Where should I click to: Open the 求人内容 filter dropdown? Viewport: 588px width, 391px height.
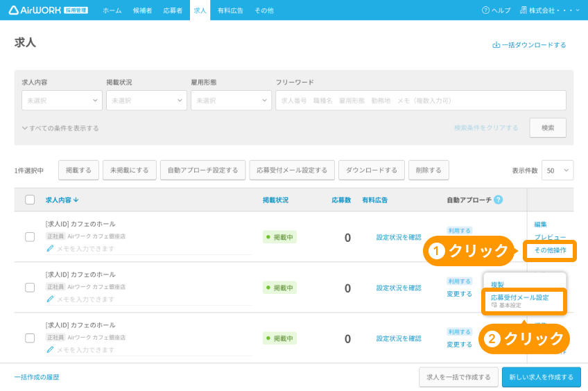coord(62,101)
